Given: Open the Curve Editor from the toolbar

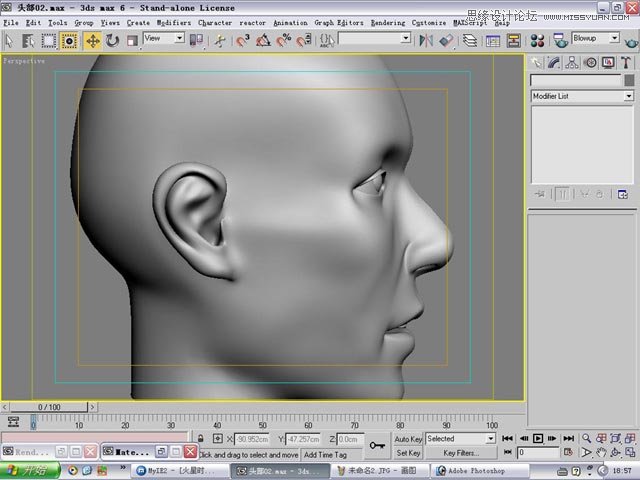Looking at the screenshot, I should coord(493,41).
